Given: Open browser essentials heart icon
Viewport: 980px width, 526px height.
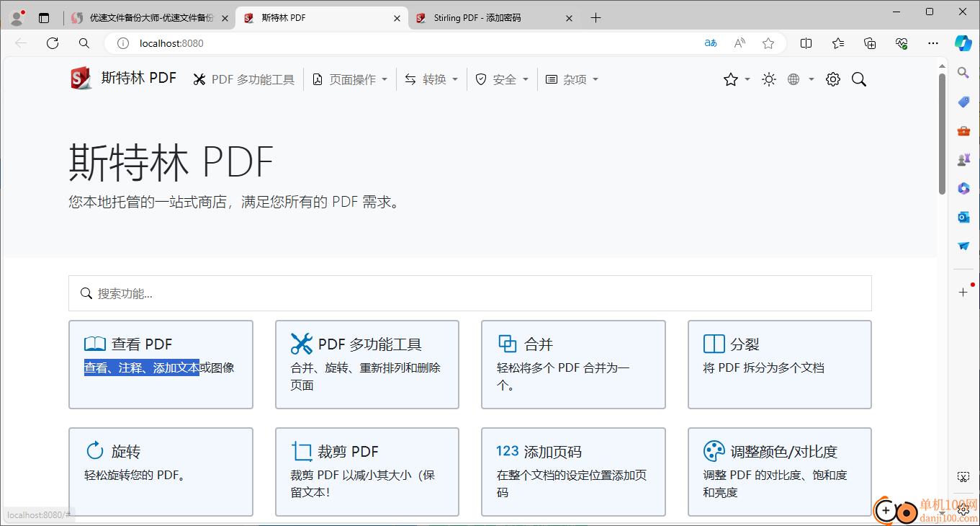Looking at the screenshot, I should (902, 43).
